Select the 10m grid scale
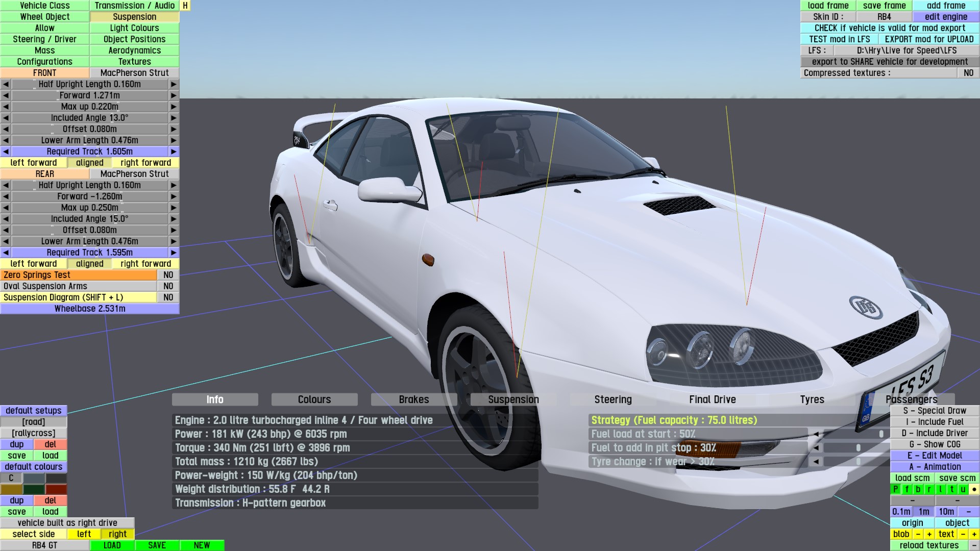The width and height of the screenshot is (980, 551). 946,512
